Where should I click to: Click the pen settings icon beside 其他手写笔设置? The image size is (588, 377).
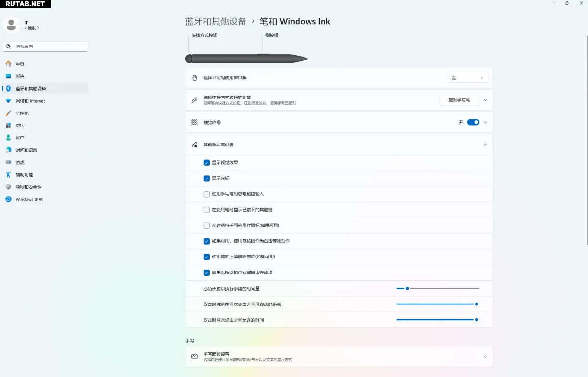[194, 145]
